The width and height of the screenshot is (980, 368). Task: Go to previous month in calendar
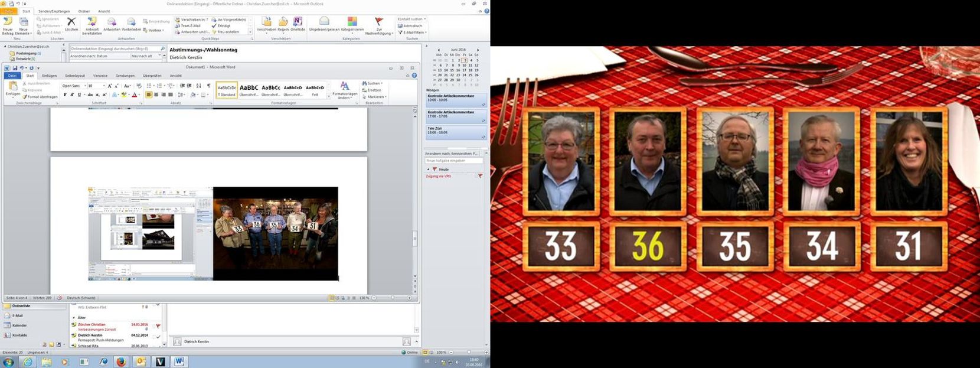[x=439, y=50]
